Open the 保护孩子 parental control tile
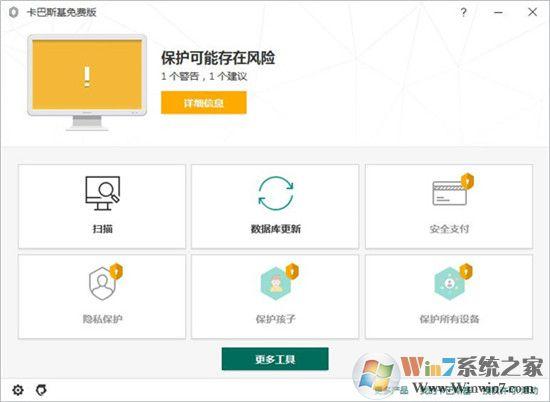This screenshot has width=550, height=402. click(275, 297)
